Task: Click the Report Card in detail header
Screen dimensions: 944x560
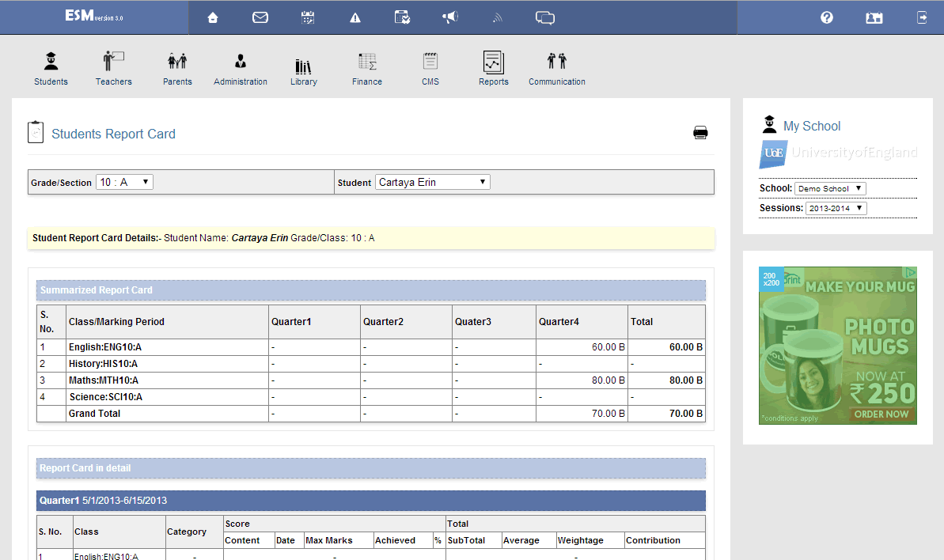Action: tap(371, 468)
